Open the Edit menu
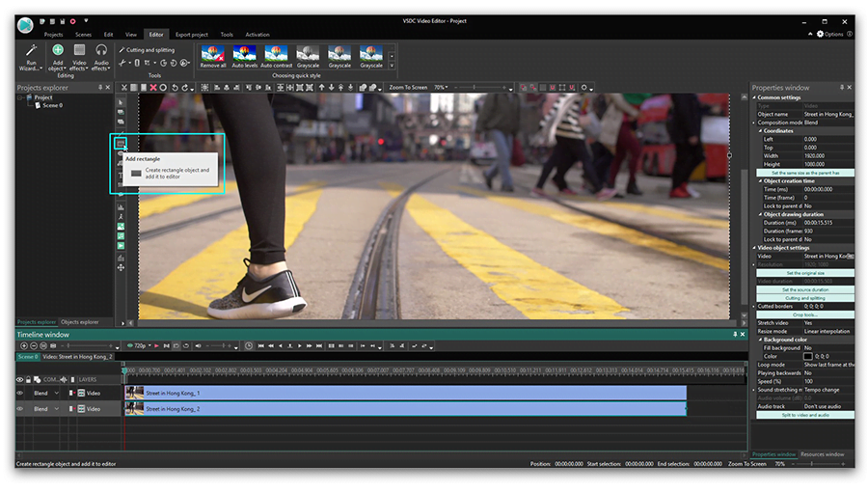This screenshot has width=868, height=492. [x=108, y=35]
